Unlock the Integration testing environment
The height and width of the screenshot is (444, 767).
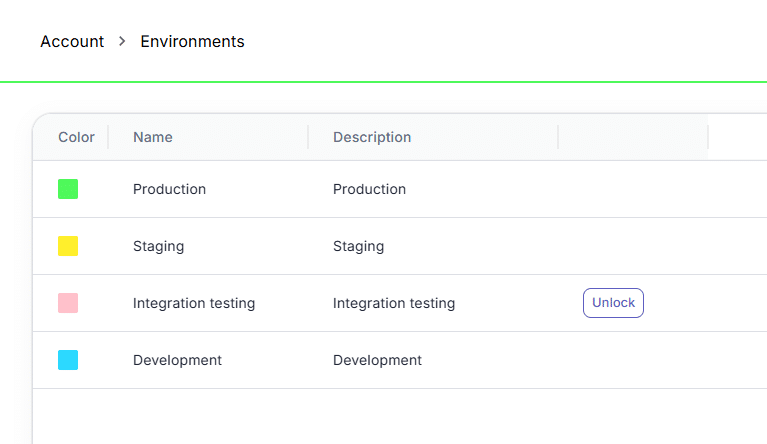[613, 303]
